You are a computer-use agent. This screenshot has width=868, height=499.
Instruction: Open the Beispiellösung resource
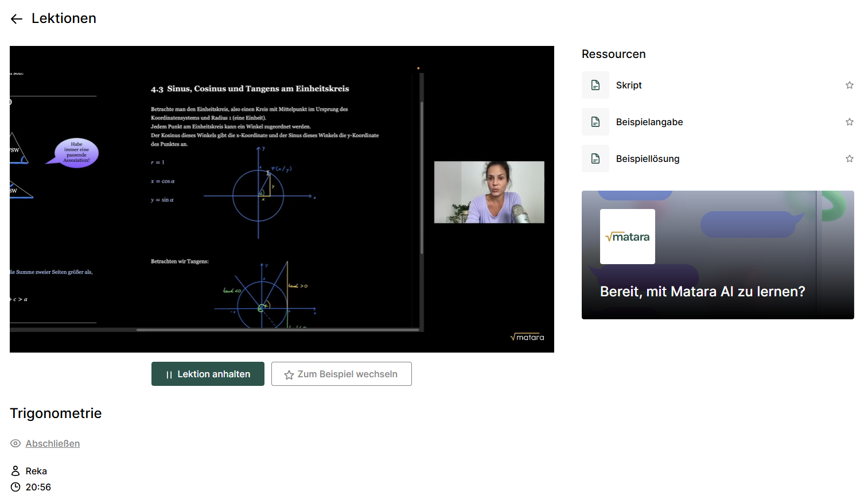tap(648, 158)
